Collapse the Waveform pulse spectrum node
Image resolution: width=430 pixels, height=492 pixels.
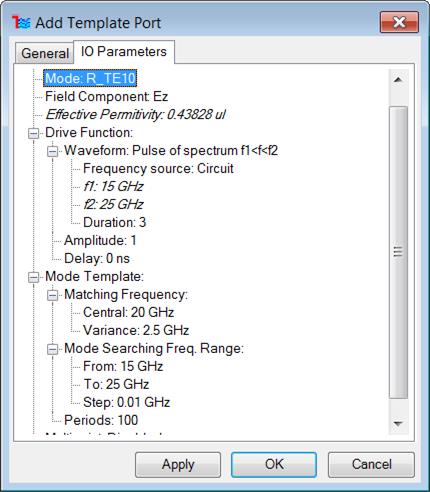(x=52, y=151)
